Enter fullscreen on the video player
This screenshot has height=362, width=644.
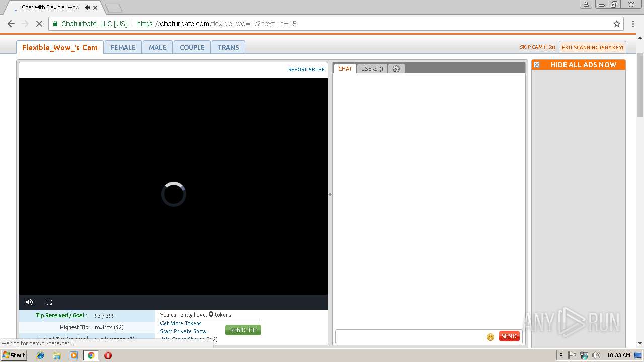tap(49, 302)
